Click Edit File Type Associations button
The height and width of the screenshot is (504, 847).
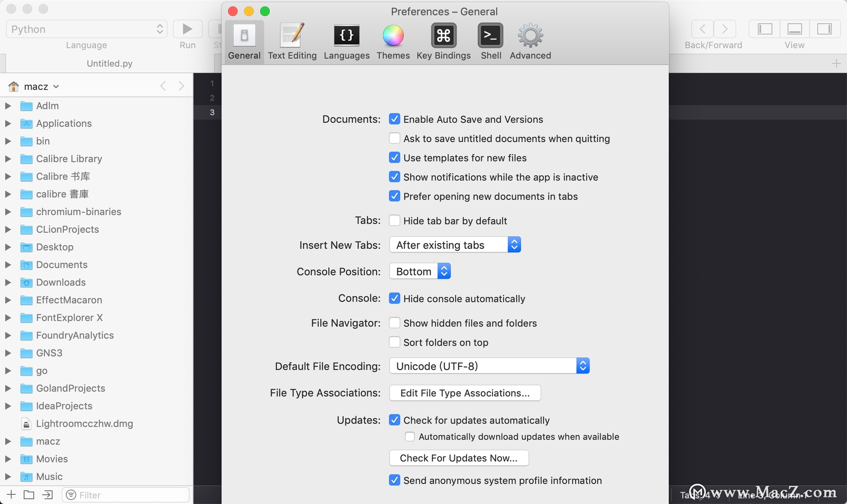pos(465,393)
